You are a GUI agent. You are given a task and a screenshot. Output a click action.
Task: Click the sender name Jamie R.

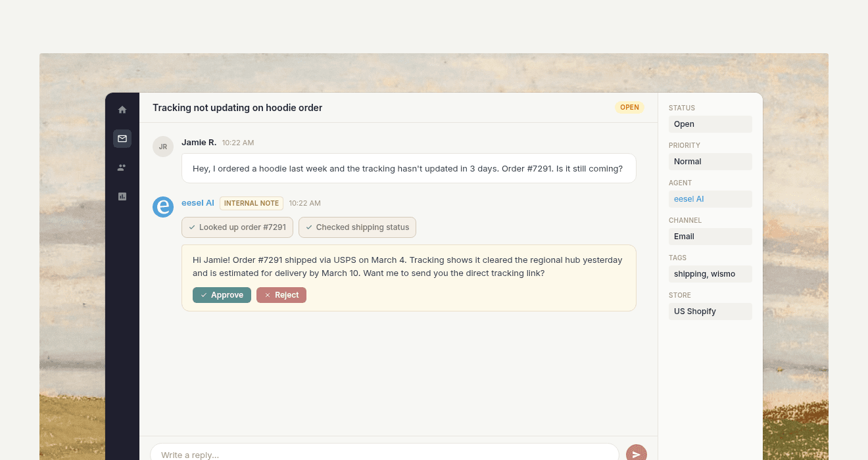click(x=199, y=143)
